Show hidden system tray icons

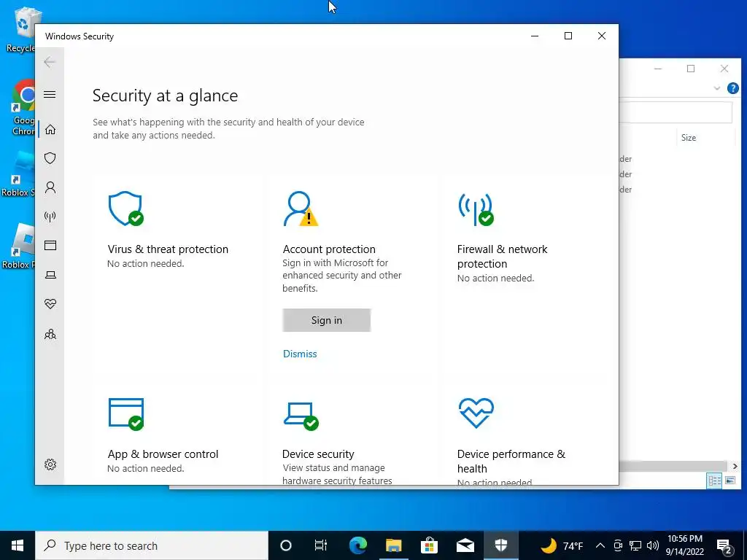(600, 545)
